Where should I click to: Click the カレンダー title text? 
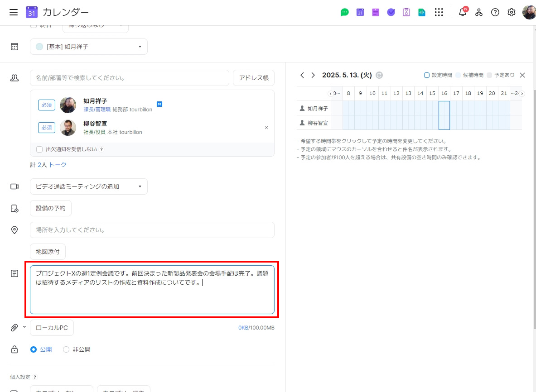click(66, 12)
